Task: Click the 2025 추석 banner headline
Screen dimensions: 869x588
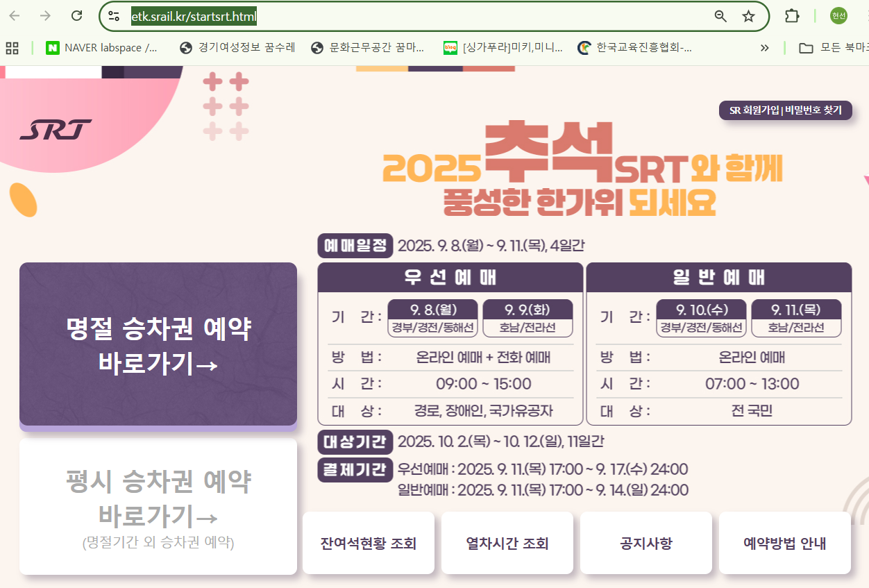Action: (582, 169)
